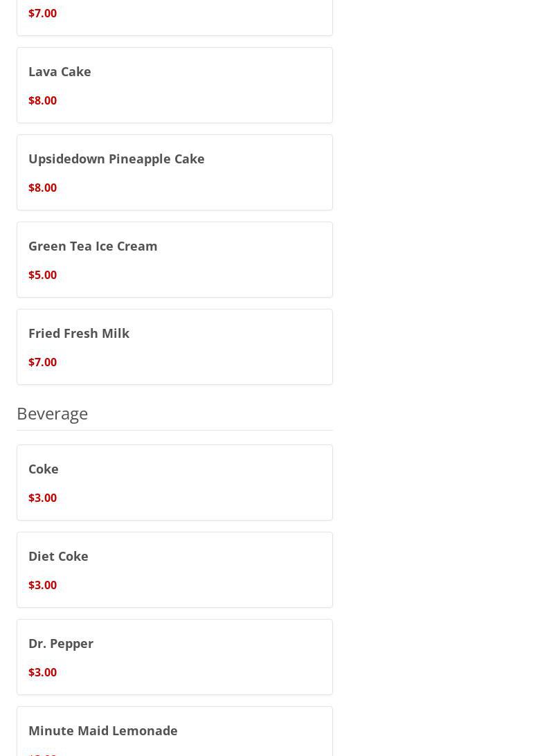
Task: Open the Lava Cake menu item
Action: tap(60, 71)
